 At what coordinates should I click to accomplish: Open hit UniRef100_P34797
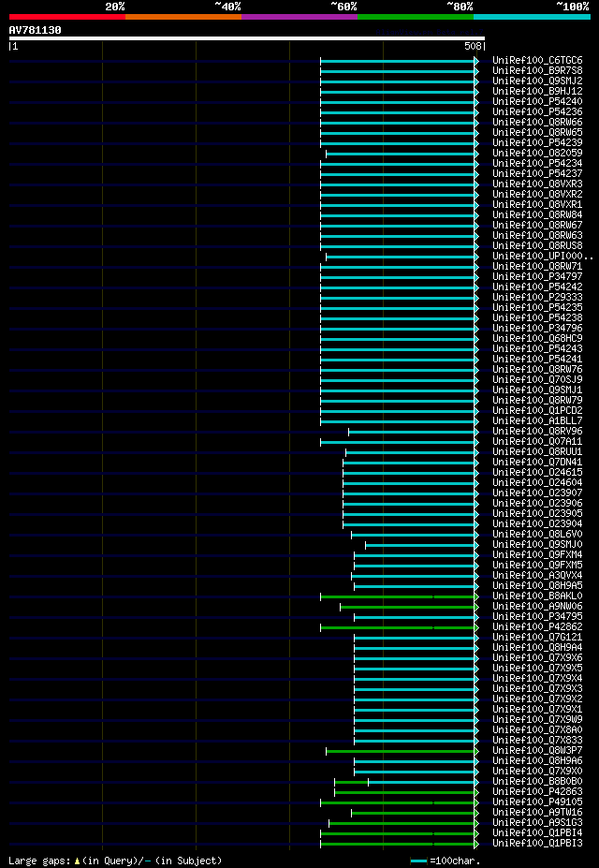pos(537,277)
